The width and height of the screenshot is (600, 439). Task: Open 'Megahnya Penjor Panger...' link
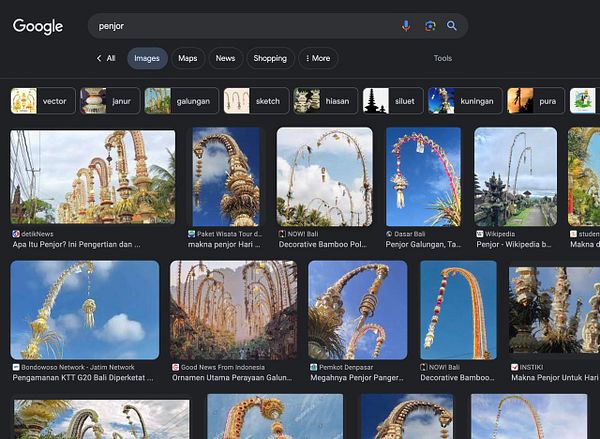[357, 377]
